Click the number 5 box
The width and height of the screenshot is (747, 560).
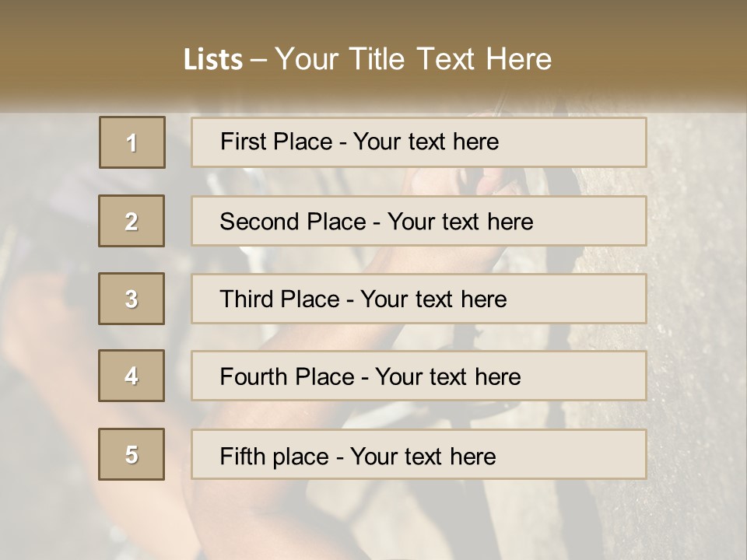pos(132,454)
